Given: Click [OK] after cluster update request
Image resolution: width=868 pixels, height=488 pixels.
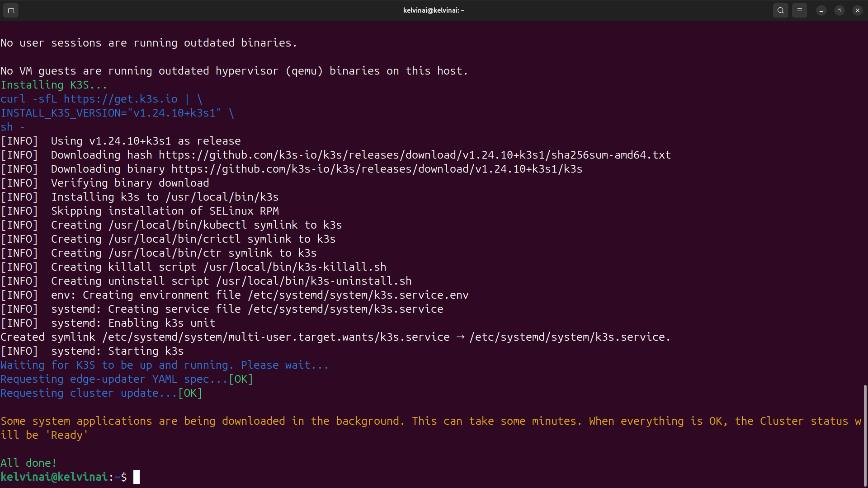Looking at the screenshot, I should (x=190, y=393).
